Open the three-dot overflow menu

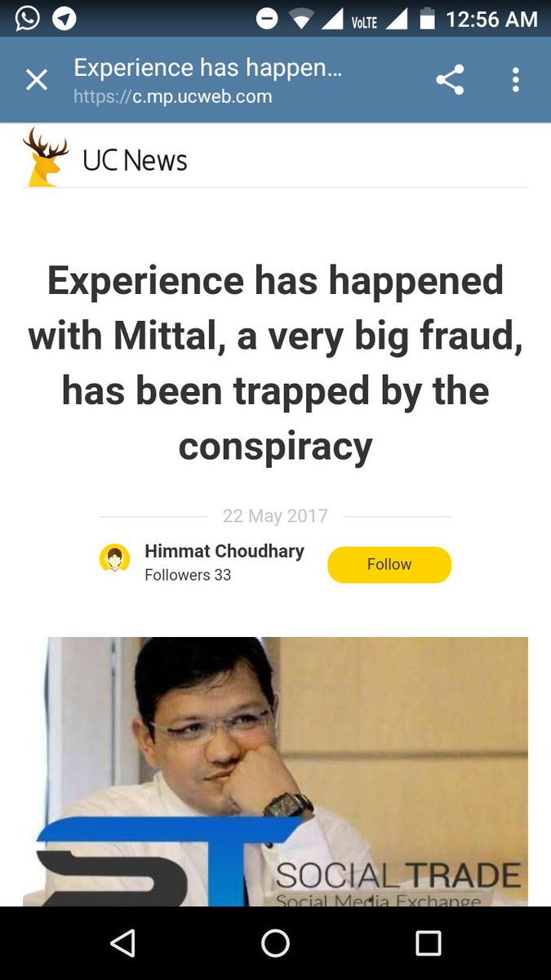pyautogui.click(x=515, y=80)
